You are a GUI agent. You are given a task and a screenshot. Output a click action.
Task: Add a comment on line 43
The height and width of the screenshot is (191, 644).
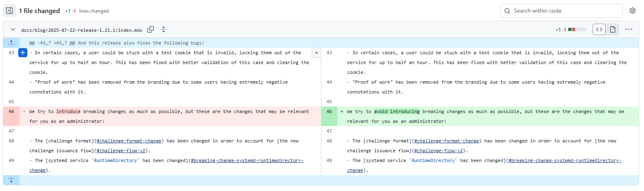pos(23,53)
